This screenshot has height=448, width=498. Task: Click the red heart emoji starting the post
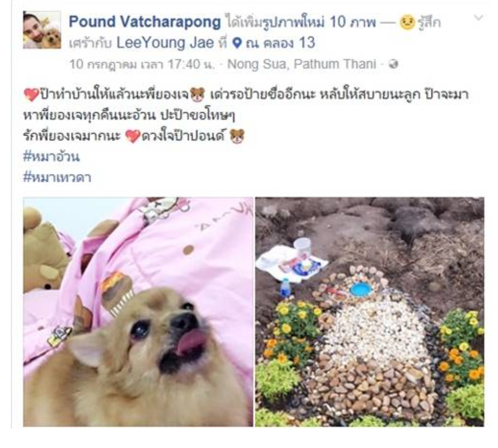31,95
